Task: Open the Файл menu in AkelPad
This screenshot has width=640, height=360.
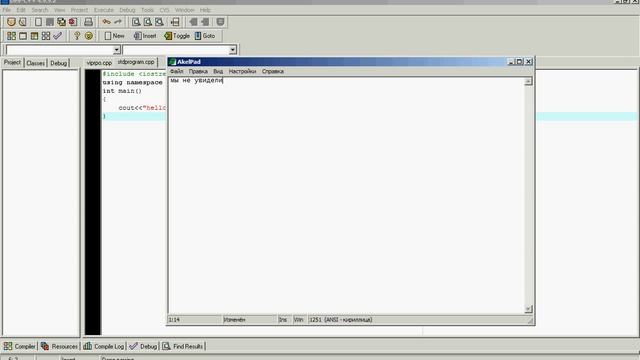Action: point(176,71)
